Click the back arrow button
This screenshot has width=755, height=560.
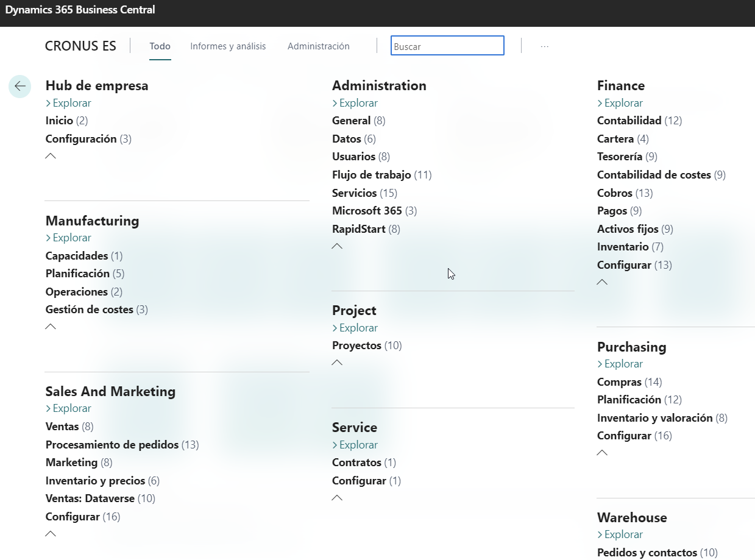(20, 87)
